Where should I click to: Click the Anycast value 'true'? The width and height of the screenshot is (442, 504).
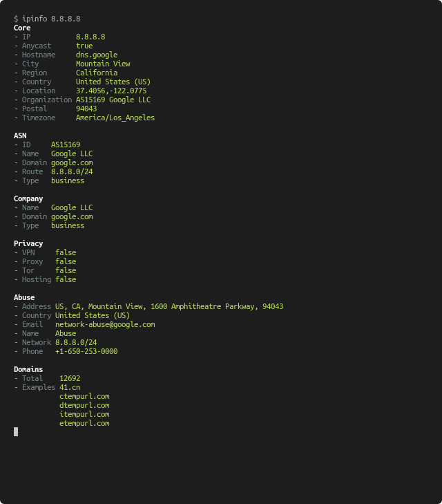[84, 46]
